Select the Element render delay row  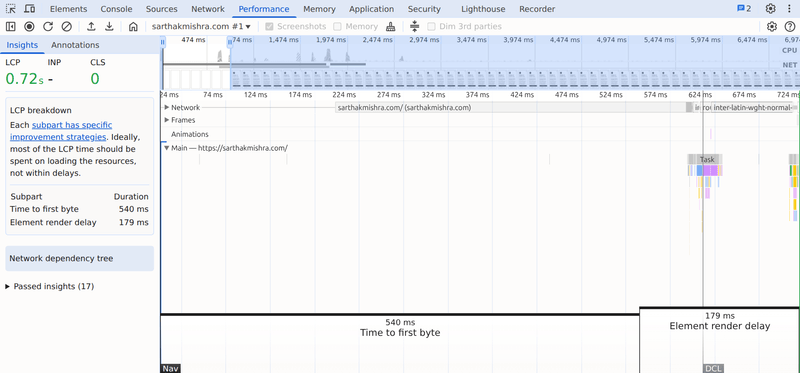coord(79,222)
